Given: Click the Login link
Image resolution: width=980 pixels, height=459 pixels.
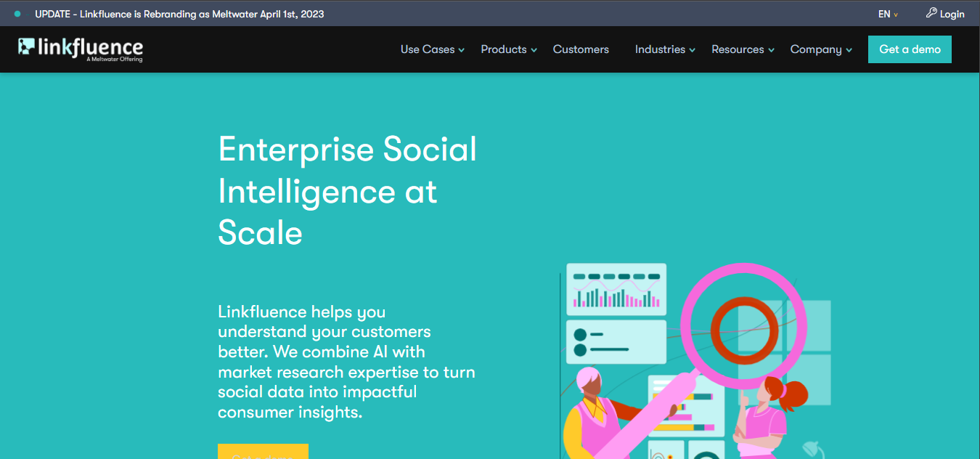Looking at the screenshot, I should [952, 14].
